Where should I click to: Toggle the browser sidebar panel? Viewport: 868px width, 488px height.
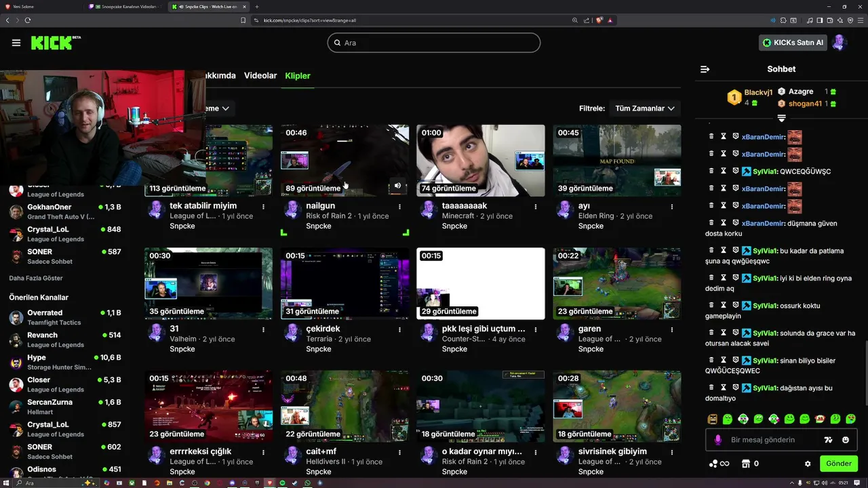820,20
